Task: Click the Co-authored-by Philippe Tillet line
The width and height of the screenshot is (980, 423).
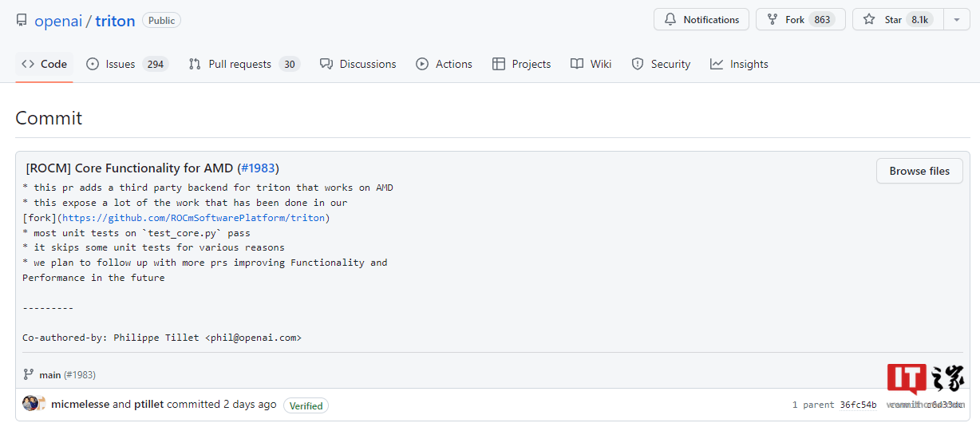Action: click(x=162, y=338)
